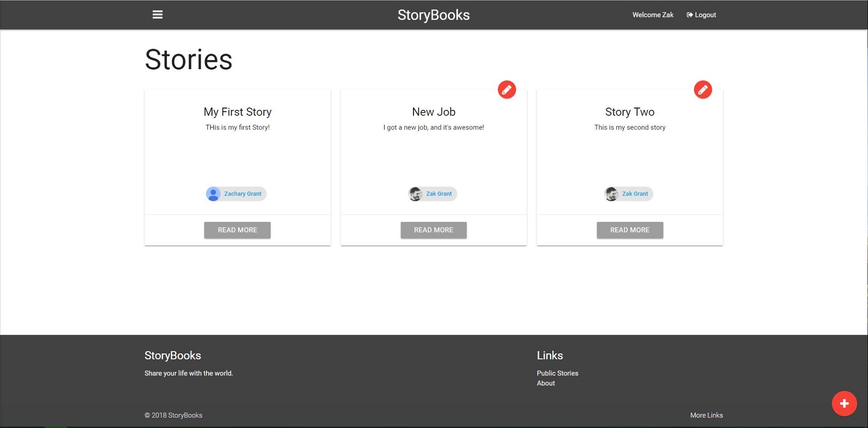868x428 pixels.
Task: Open the About footer link
Action: [x=546, y=383]
